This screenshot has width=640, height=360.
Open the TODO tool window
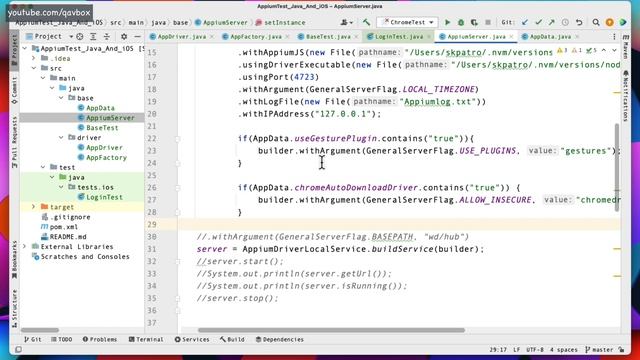click(x=62, y=339)
